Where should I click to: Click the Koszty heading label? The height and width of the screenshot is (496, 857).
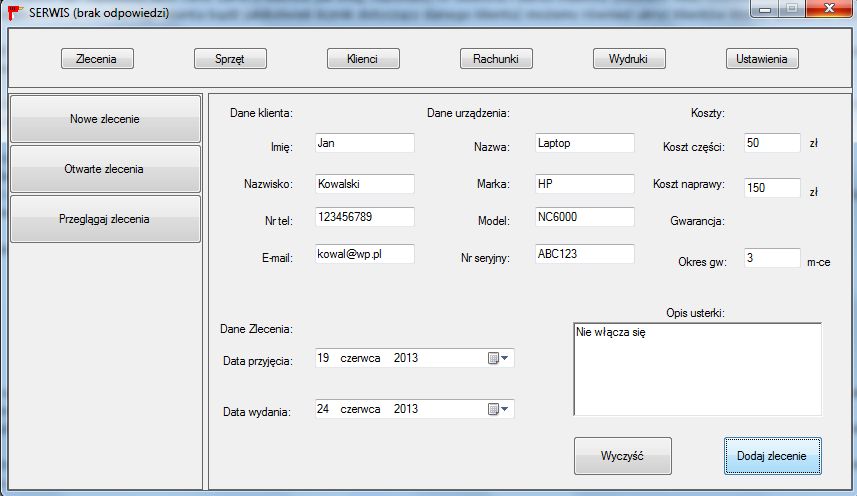click(x=708, y=113)
